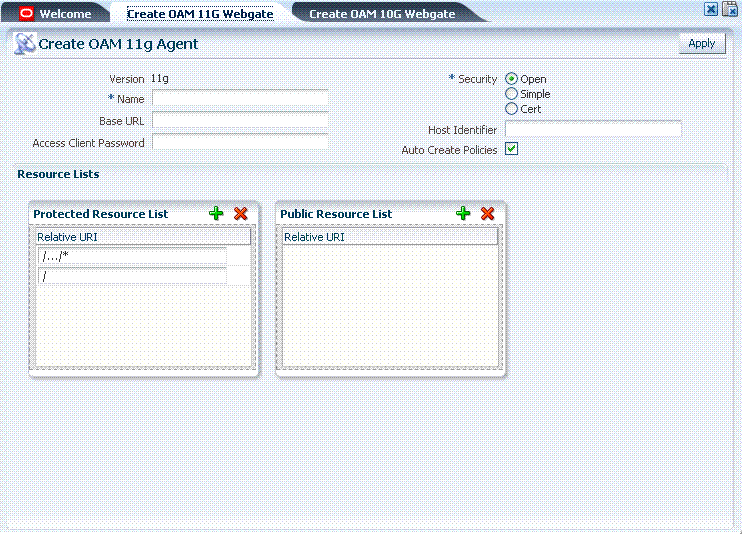Screen dimensions: 742x538
Task: Open the Create OAM 10G Webgate tab
Action: [382, 14]
